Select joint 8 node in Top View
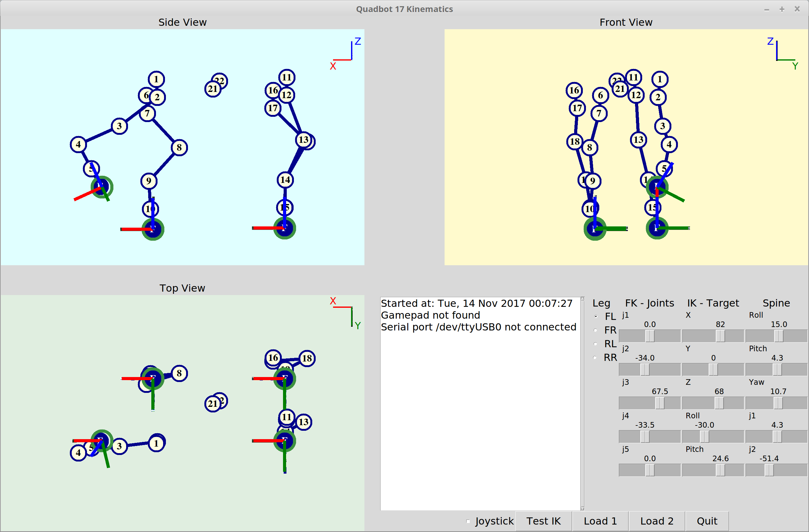 [x=179, y=374]
